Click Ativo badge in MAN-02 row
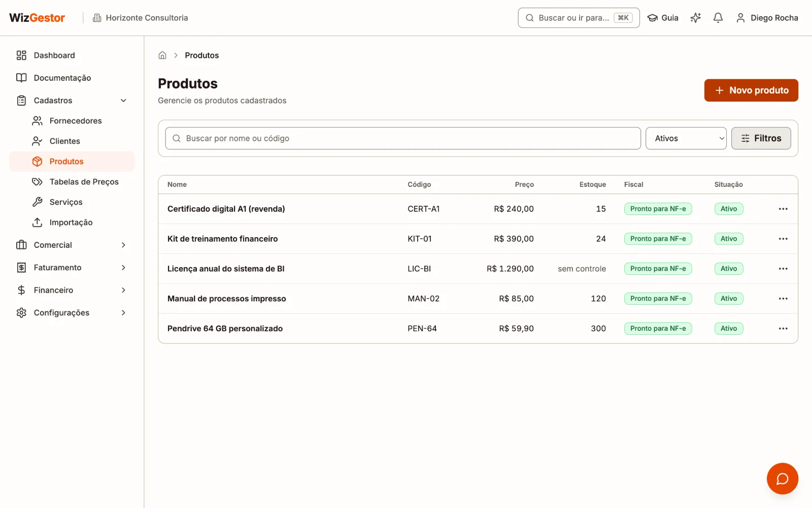 pyautogui.click(x=729, y=299)
